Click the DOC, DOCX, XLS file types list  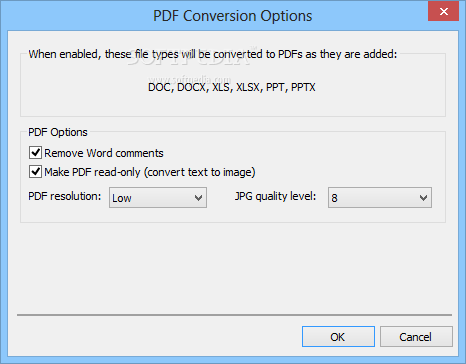click(x=232, y=87)
